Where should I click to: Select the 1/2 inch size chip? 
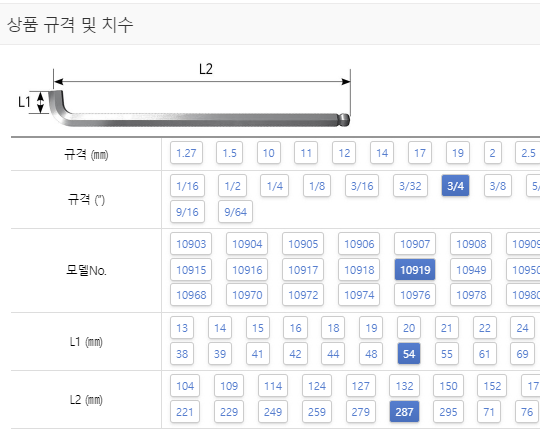[232, 186]
